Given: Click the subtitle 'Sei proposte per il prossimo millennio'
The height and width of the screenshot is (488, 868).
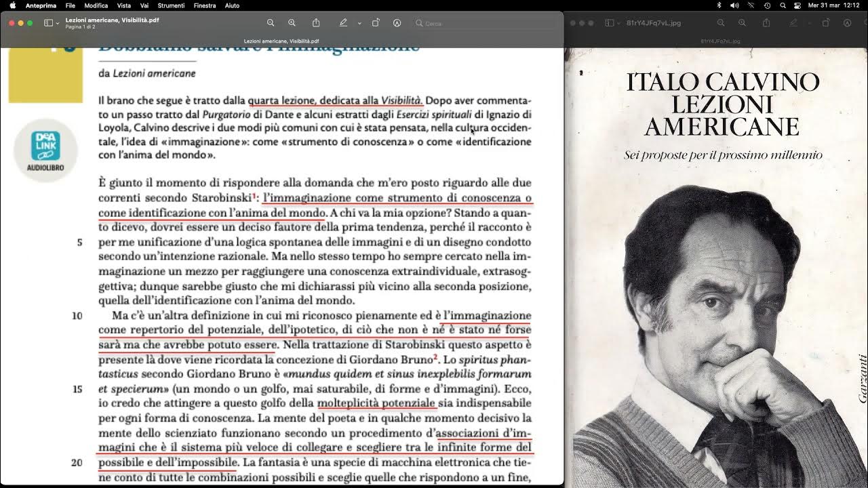Looking at the screenshot, I should coord(723,155).
